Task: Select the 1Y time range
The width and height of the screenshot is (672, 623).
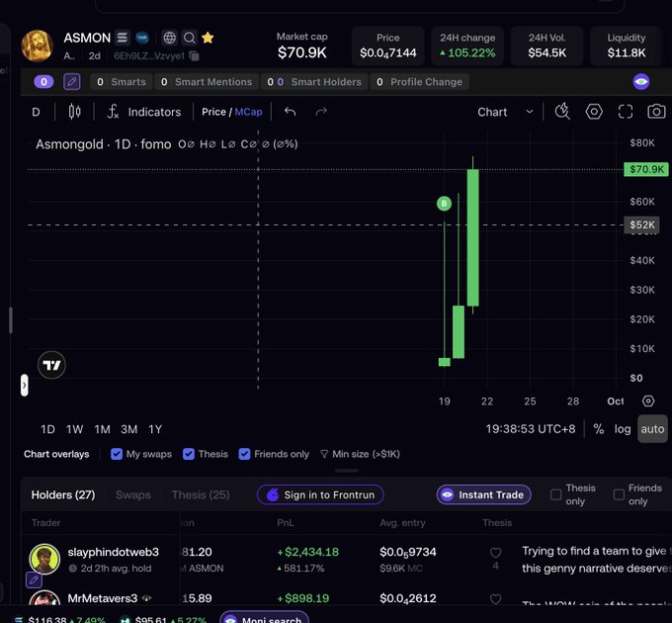Action: coord(155,429)
